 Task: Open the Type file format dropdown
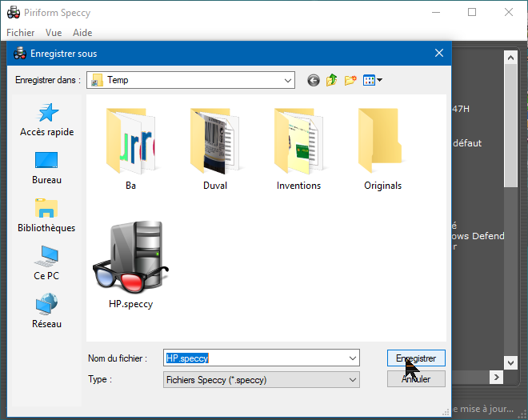(x=262, y=380)
